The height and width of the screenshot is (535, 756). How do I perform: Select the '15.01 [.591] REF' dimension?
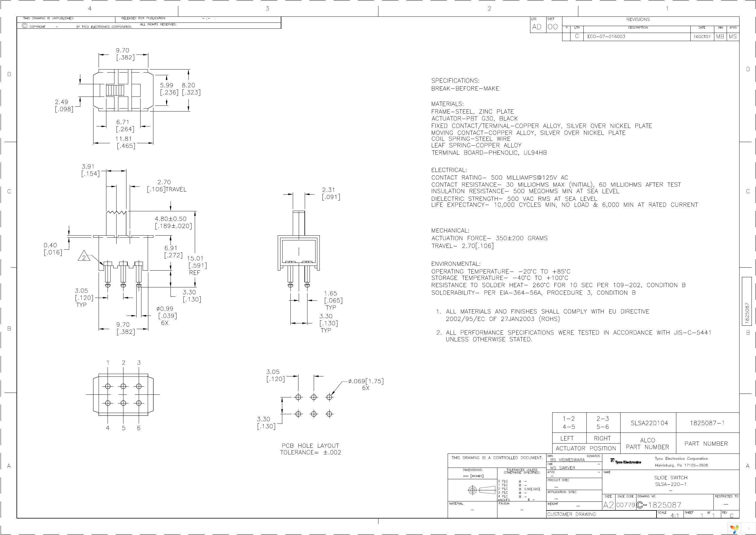(x=197, y=266)
